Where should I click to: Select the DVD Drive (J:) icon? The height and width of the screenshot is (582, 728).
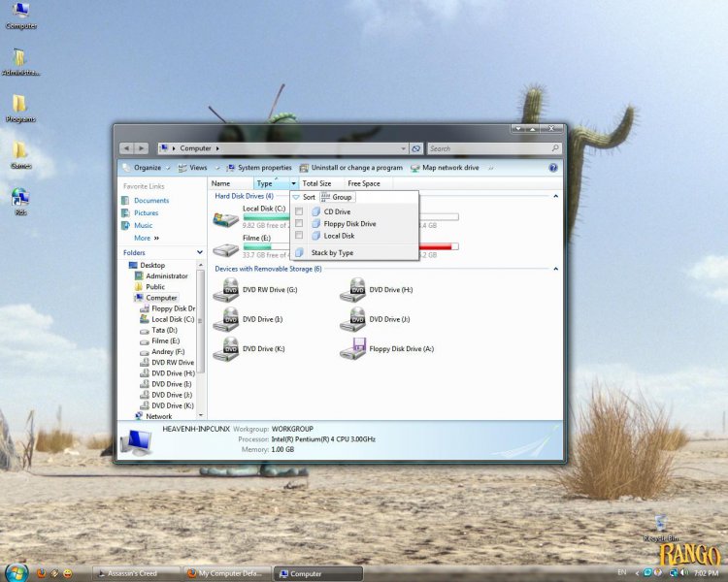[353, 319]
